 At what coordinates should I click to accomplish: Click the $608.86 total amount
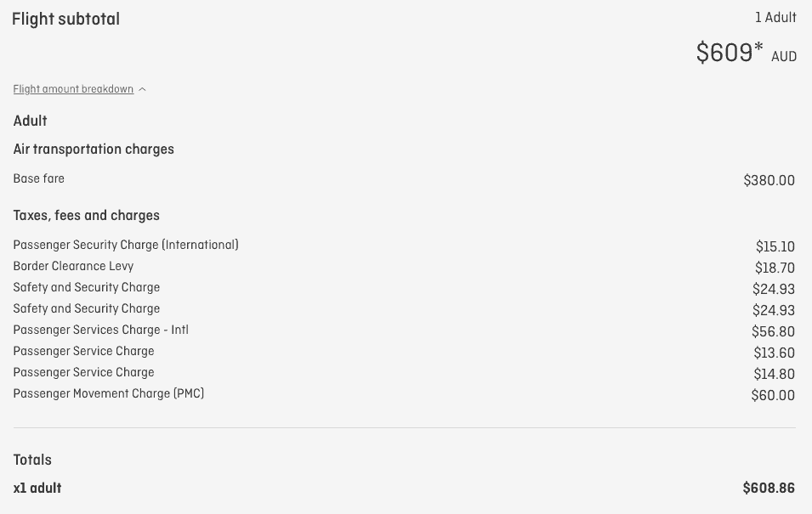point(769,489)
